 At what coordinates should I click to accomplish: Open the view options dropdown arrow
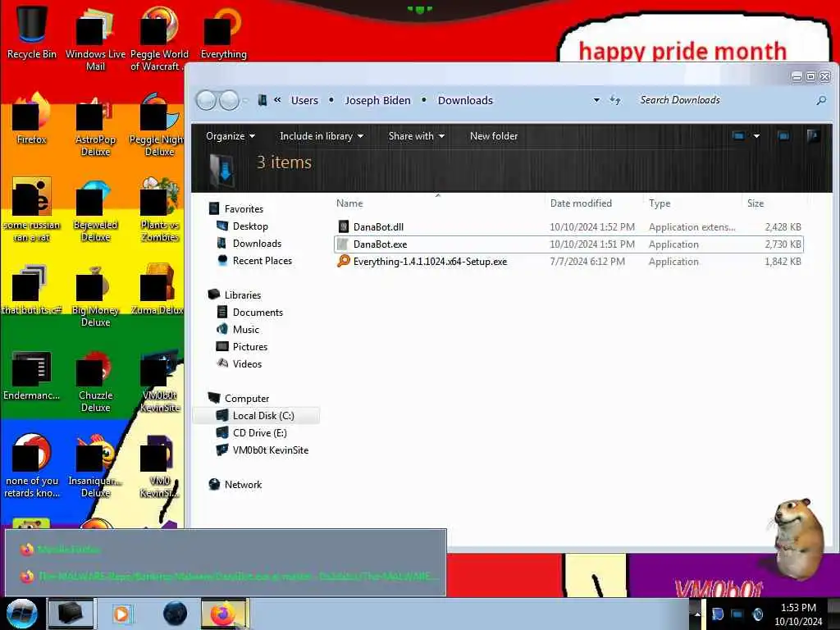[756, 136]
